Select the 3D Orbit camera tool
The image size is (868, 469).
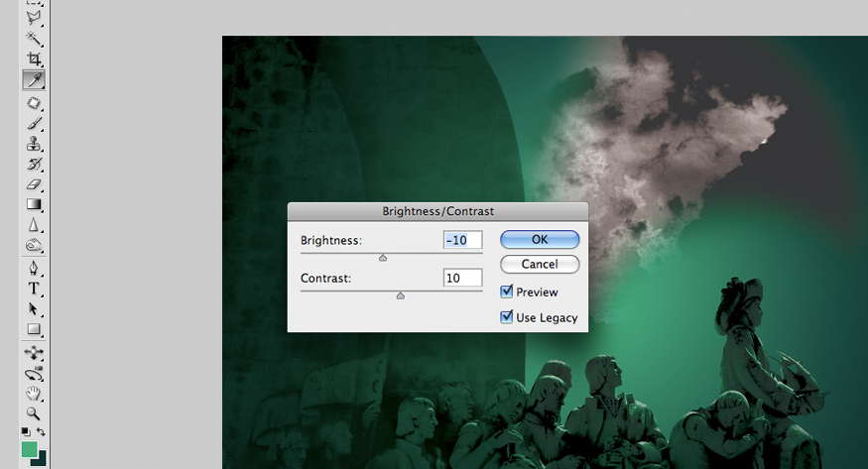click(x=33, y=374)
